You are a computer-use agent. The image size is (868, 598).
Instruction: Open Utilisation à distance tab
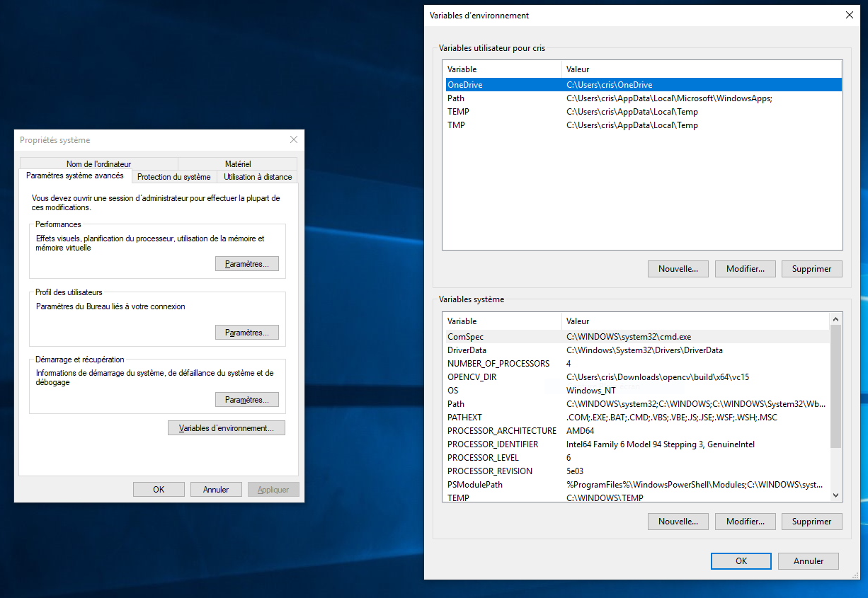[x=258, y=177]
